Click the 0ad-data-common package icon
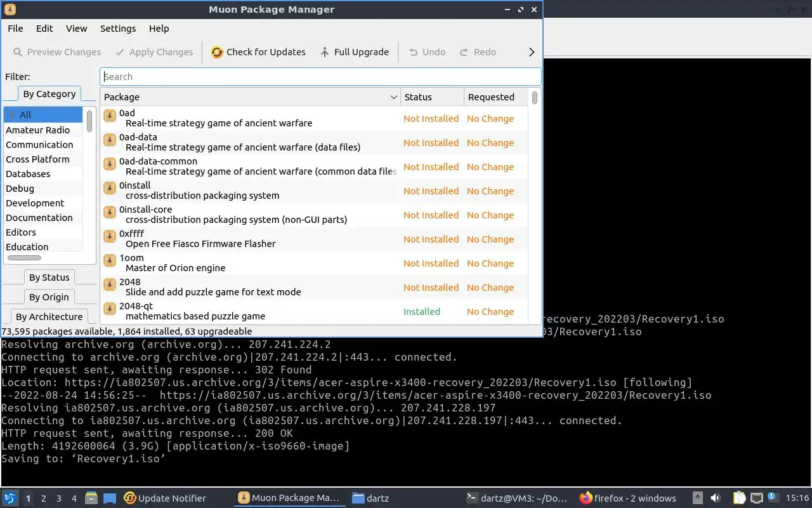Viewport: 812px width, 508px height. tap(109, 164)
